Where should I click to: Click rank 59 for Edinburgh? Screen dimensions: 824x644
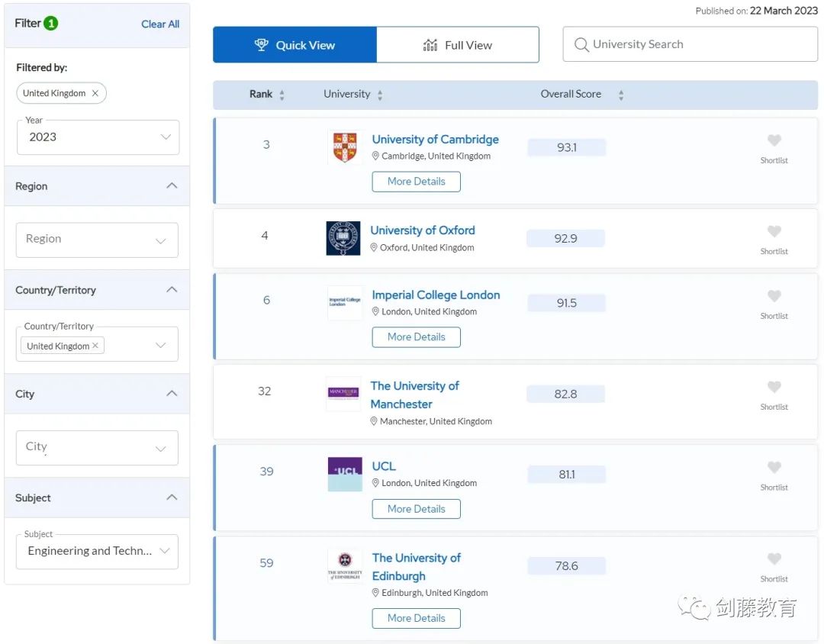click(266, 563)
